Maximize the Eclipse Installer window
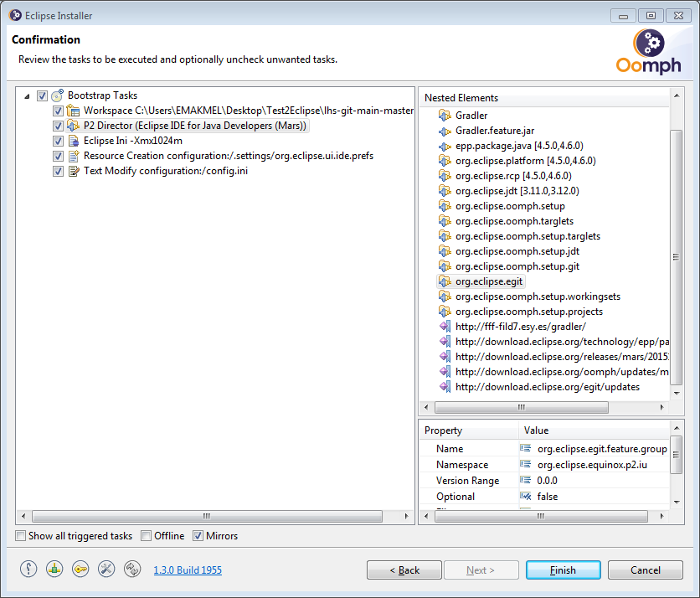The height and width of the screenshot is (598, 700). 651,16
